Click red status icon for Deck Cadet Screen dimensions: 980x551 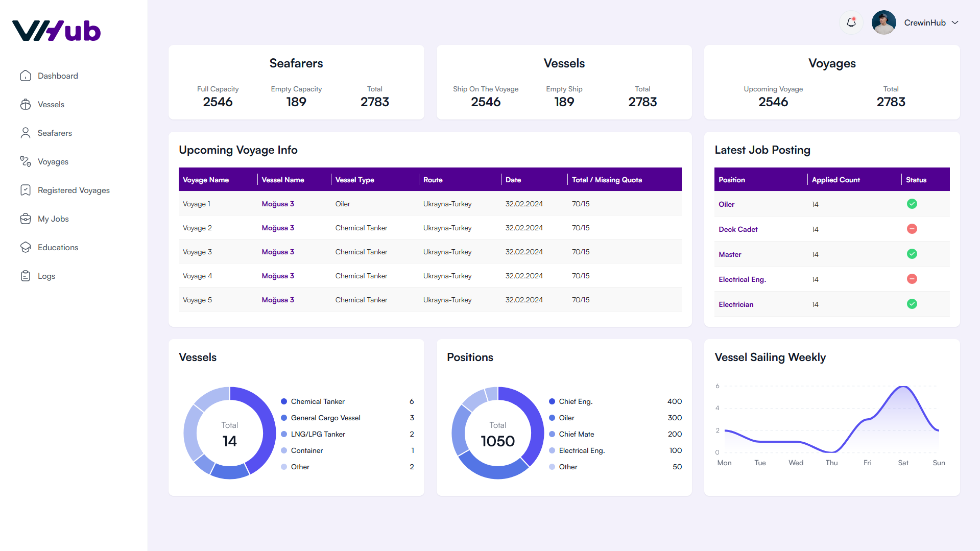pos(912,229)
